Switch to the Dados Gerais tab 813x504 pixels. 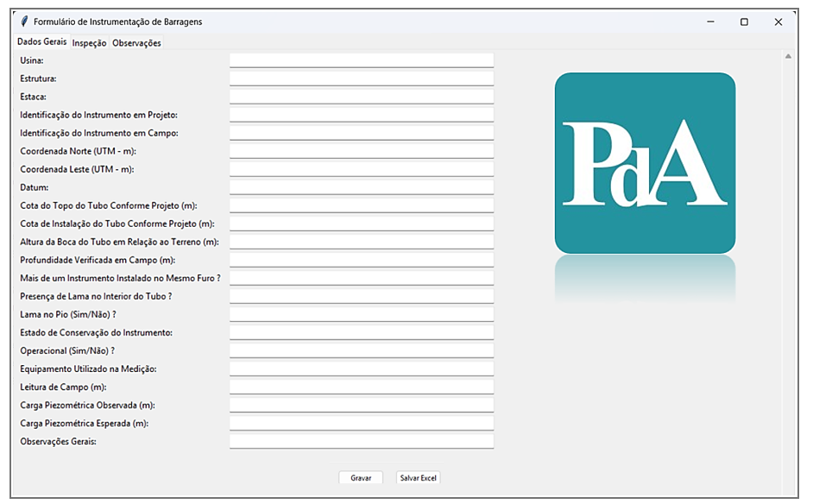[42, 41]
